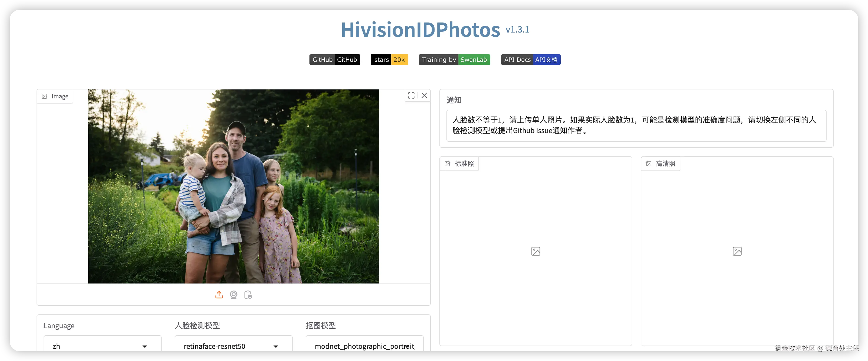The width and height of the screenshot is (868, 361).
Task: Click the paste from clipboard icon
Action: pos(248,295)
